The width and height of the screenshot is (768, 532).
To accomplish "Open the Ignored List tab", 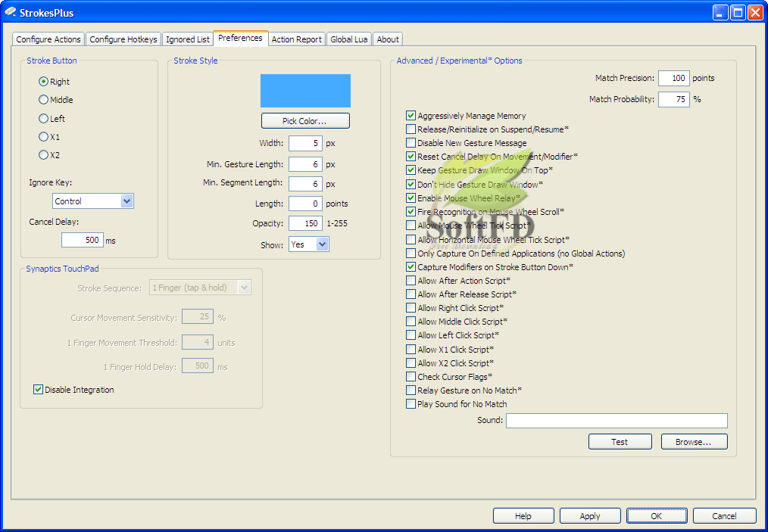I will (188, 39).
